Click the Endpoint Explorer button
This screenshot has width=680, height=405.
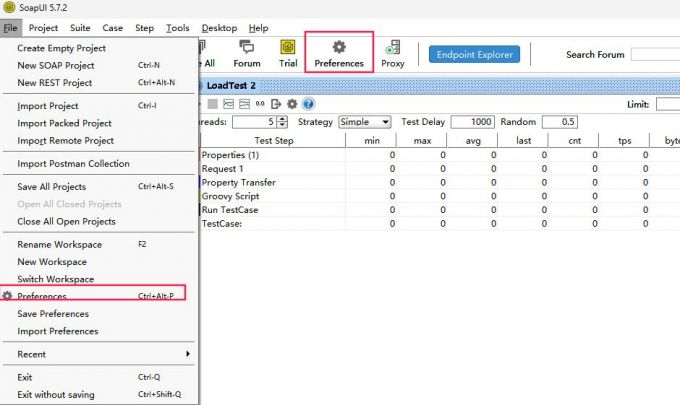pos(474,55)
